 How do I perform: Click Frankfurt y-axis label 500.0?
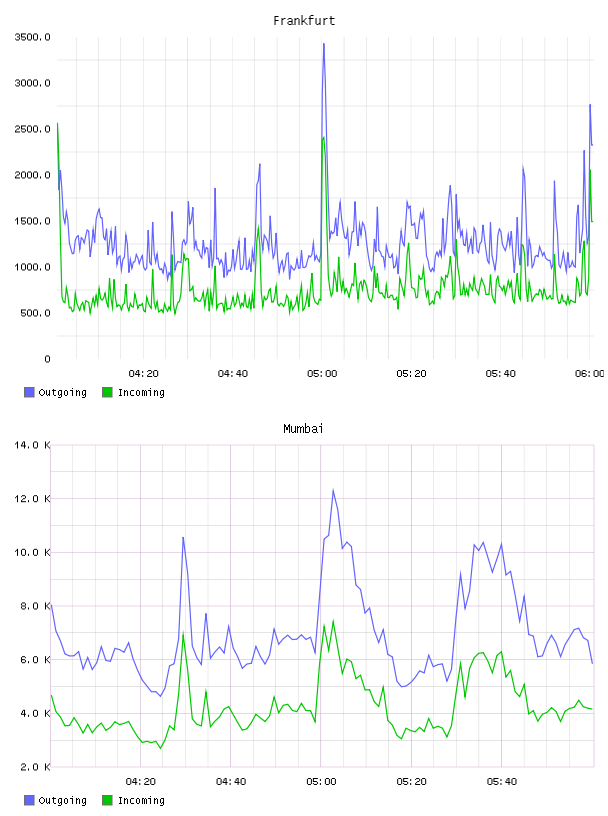[x=35, y=313]
